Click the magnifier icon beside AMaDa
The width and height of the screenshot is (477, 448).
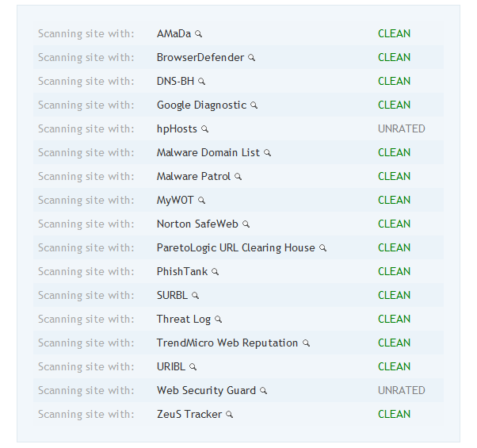[x=198, y=34]
